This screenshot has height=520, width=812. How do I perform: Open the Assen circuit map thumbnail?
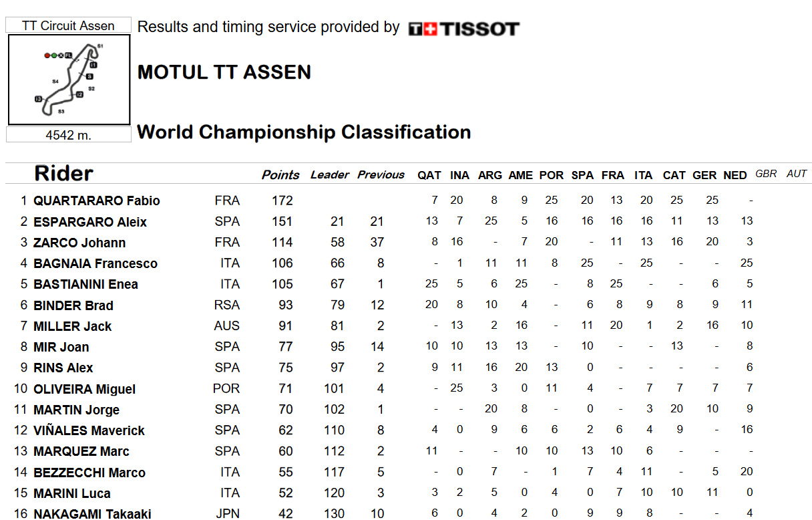(x=69, y=80)
